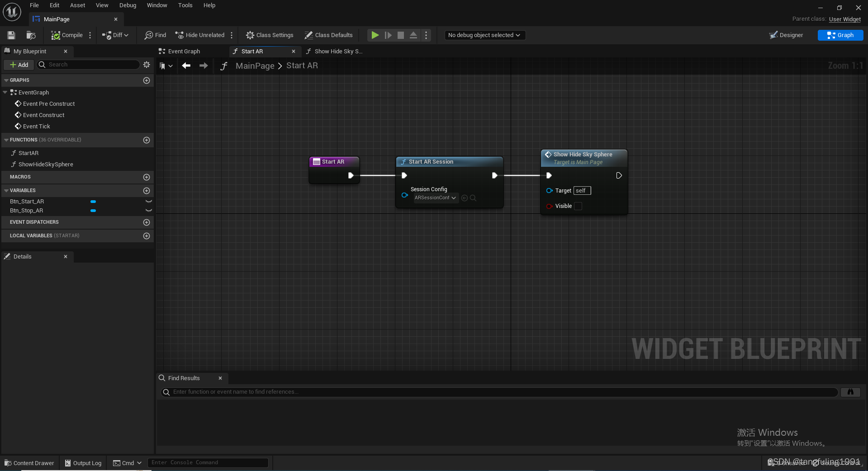Open Class Settings

click(270, 35)
